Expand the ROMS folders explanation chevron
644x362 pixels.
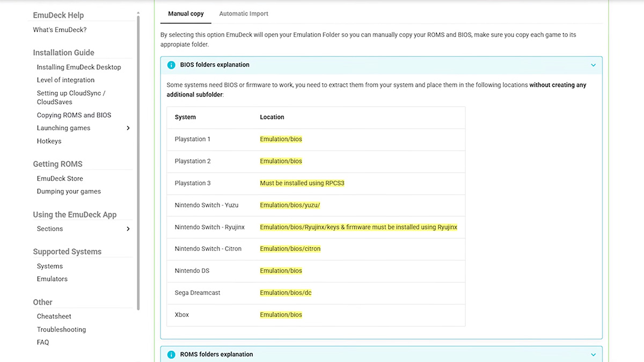(x=593, y=354)
